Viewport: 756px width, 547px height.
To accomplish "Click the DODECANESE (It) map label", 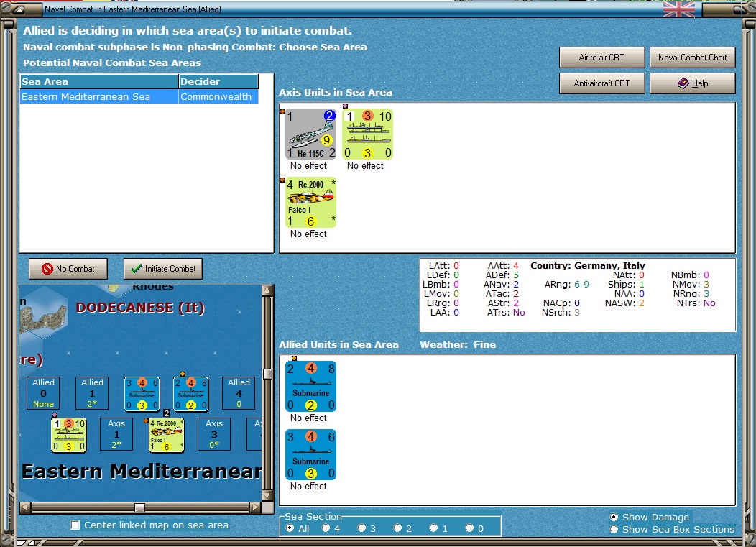I will pyautogui.click(x=140, y=308).
